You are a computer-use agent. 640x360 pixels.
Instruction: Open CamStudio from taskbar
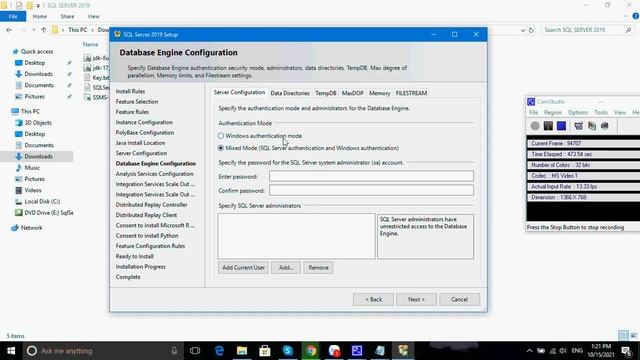(357, 351)
